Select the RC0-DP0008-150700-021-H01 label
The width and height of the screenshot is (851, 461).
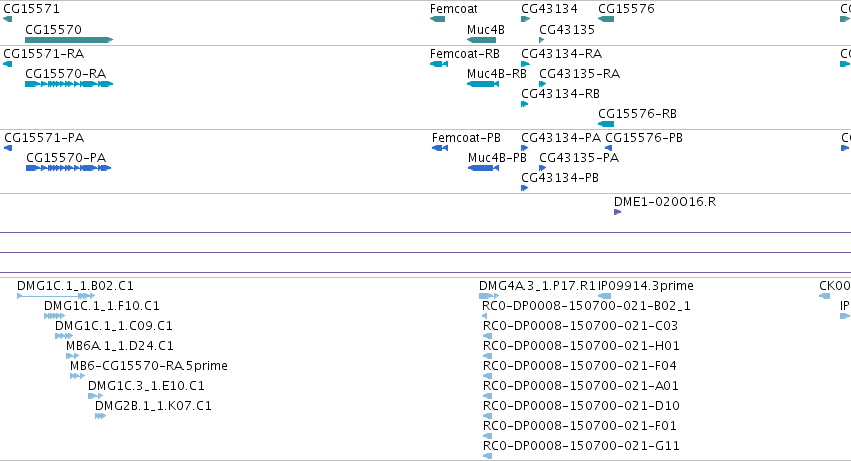pyautogui.click(x=581, y=346)
